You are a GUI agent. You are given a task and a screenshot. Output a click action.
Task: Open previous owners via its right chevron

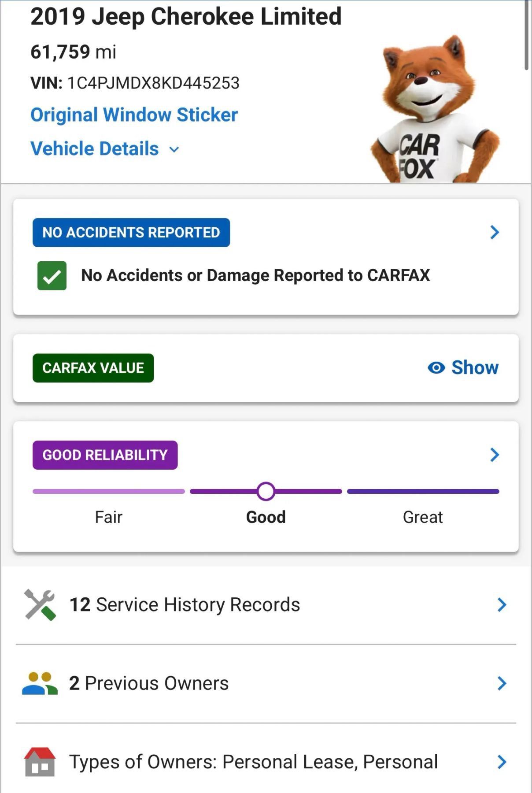point(502,683)
